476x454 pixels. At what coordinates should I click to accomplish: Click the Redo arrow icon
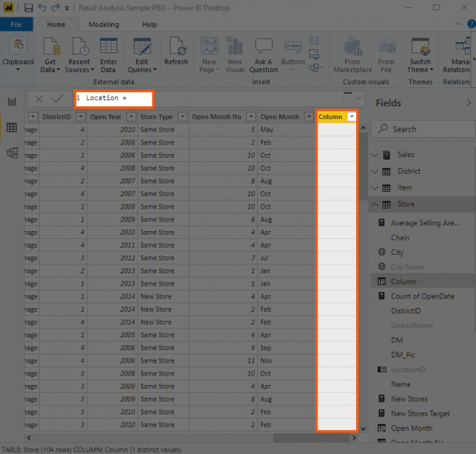coord(56,8)
